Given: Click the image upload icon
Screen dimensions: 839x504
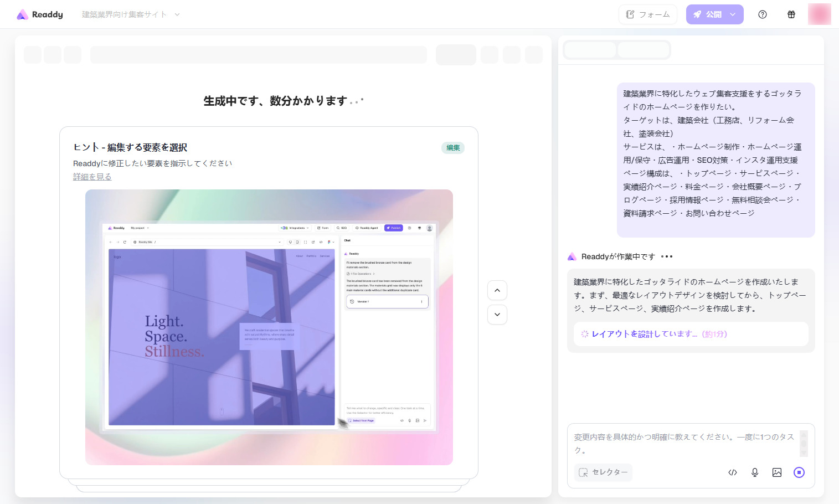Looking at the screenshot, I should coord(777,472).
